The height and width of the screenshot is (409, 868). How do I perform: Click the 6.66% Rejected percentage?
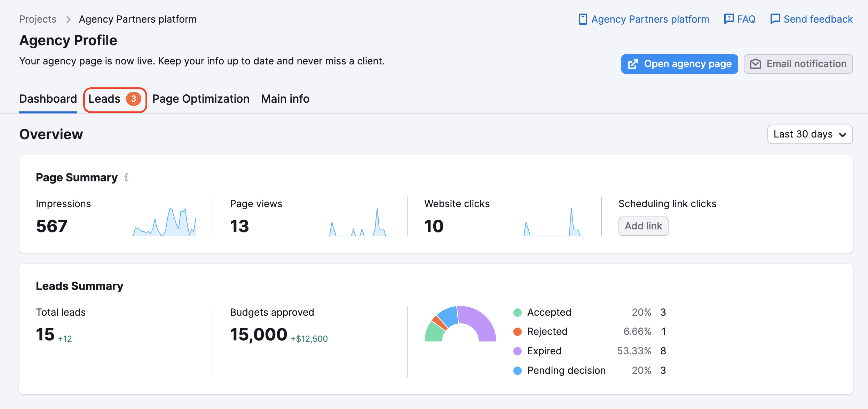(637, 332)
